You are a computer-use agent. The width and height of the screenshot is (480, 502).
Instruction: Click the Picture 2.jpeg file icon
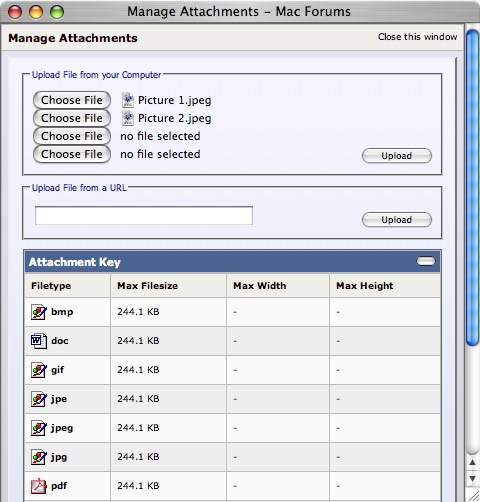coord(128,118)
